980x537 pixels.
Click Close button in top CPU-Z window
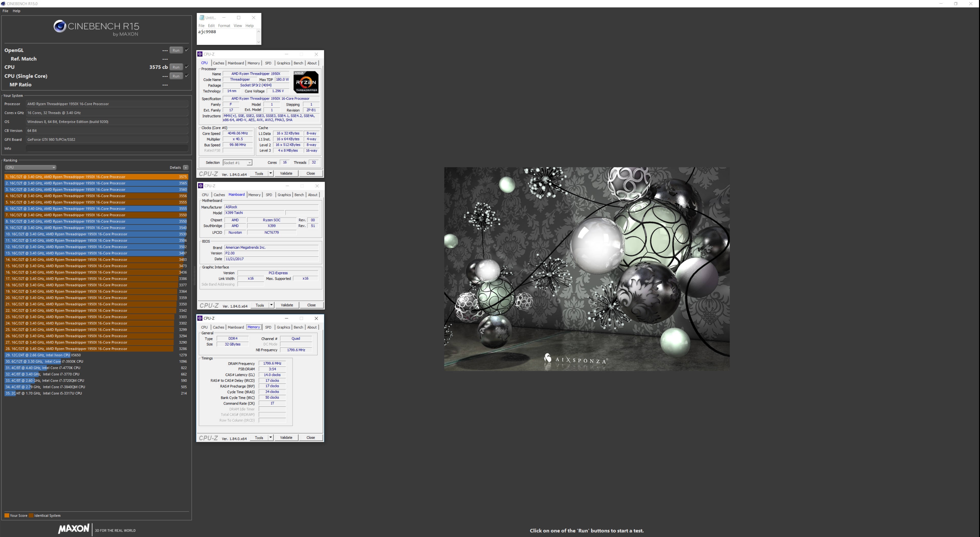click(x=311, y=174)
